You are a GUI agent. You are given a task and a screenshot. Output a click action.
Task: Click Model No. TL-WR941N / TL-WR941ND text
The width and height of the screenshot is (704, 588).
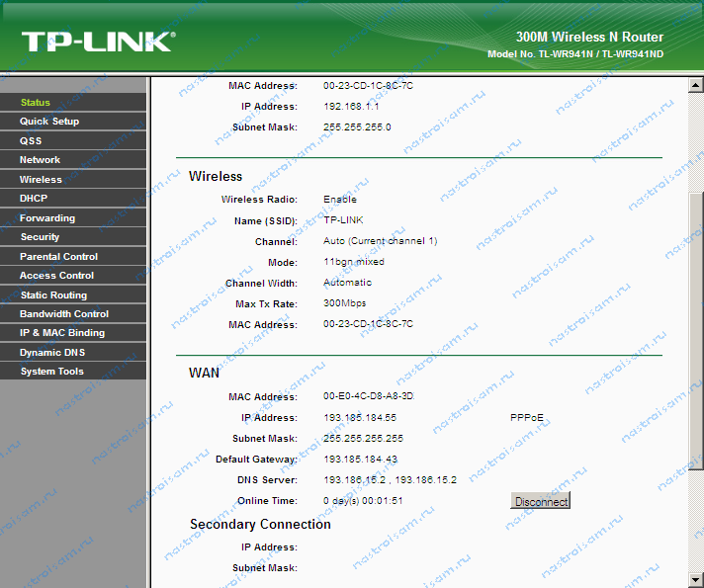[575, 54]
